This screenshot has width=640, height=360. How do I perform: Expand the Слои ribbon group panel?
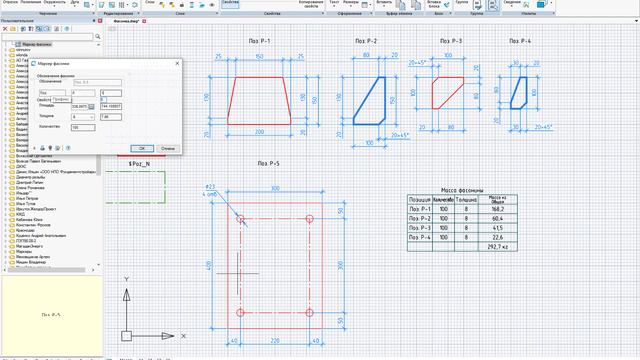tap(217, 13)
